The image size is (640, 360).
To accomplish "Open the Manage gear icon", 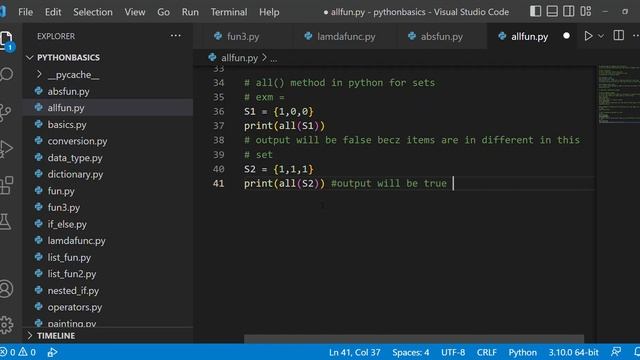I will coord(6,325).
